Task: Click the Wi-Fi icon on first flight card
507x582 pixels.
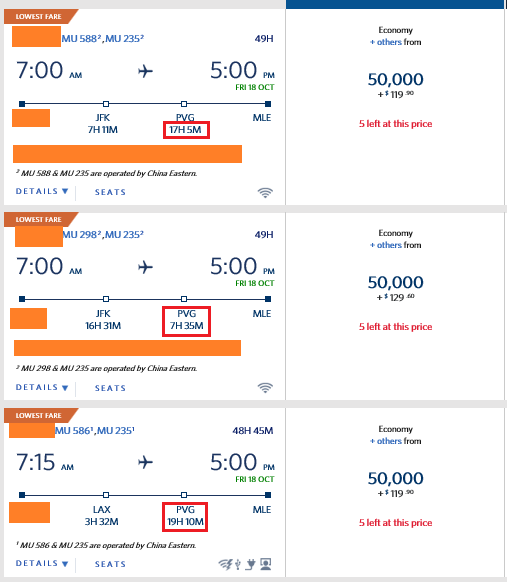Action: pos(265,193)
